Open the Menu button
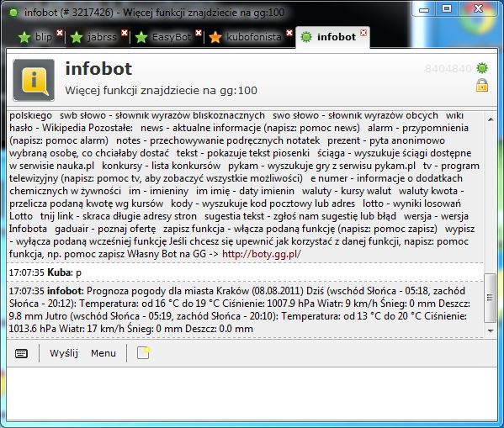The width and height of the screenshot is (504, 428). [x=103, y=353]
